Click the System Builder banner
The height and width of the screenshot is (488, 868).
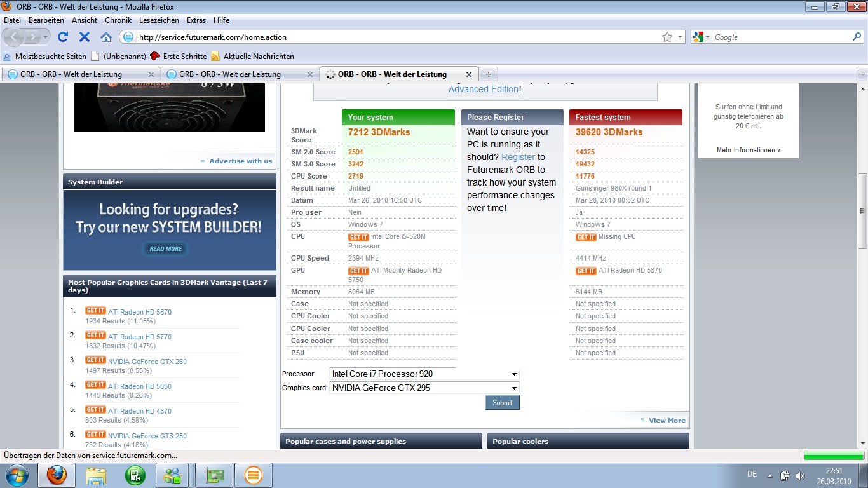pos(170,230)
